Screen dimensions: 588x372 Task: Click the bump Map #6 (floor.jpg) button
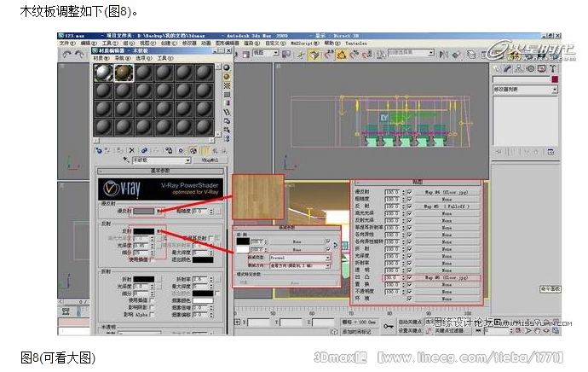pos(446,278)
